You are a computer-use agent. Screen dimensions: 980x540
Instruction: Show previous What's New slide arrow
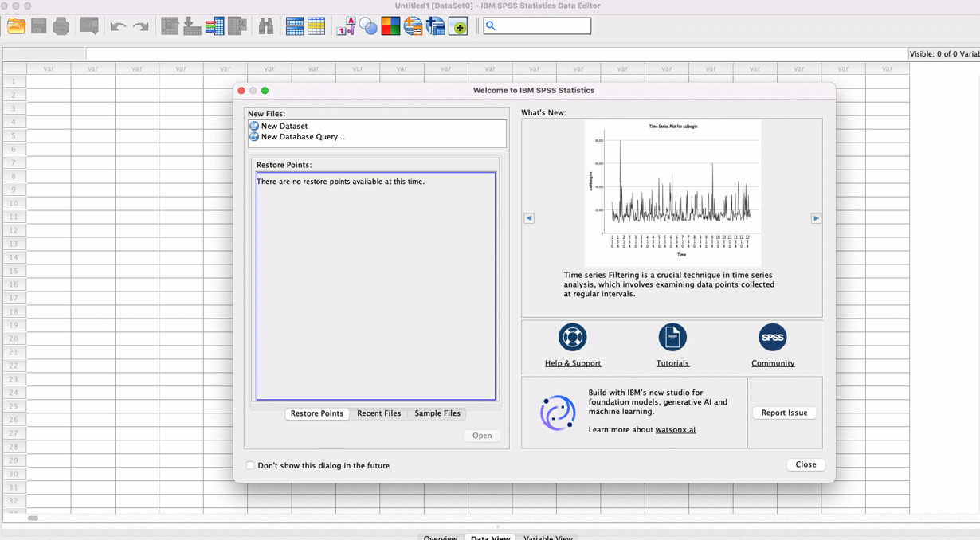[529, 218]
